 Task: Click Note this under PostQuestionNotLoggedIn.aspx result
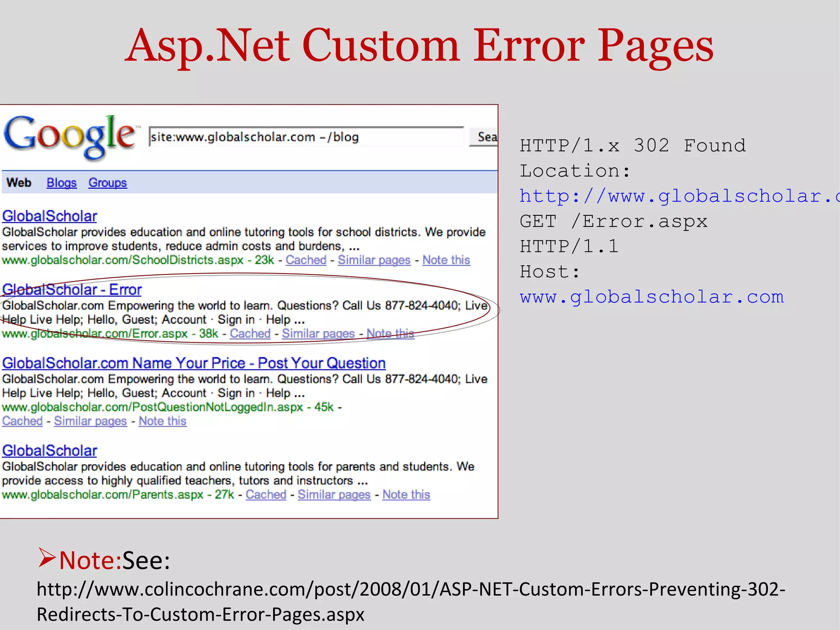[162, 421]
